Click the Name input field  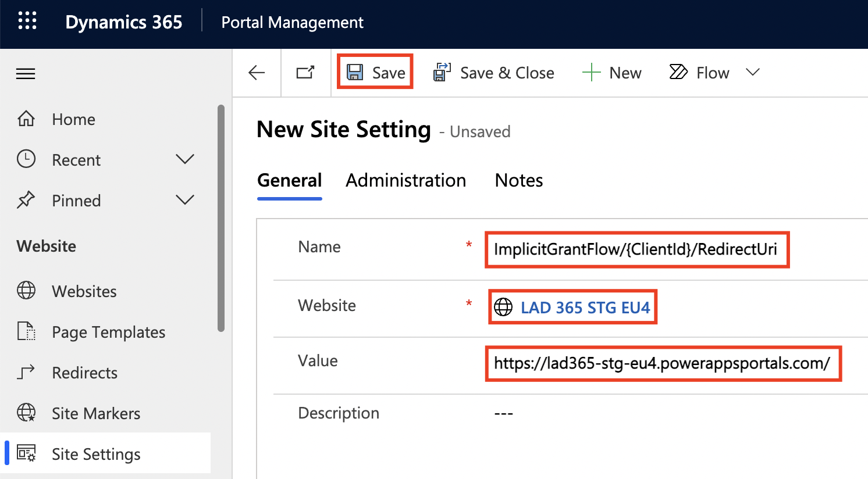[637, 249]
